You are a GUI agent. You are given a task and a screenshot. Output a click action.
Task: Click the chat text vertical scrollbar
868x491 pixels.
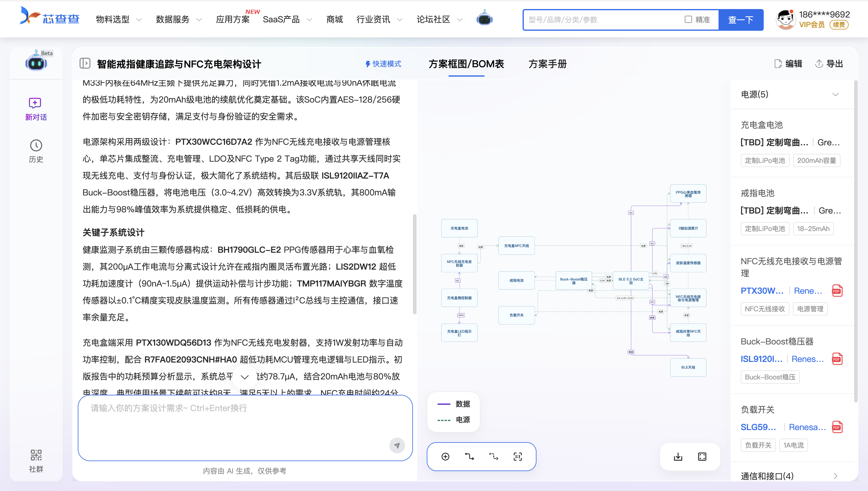(414, 264)
